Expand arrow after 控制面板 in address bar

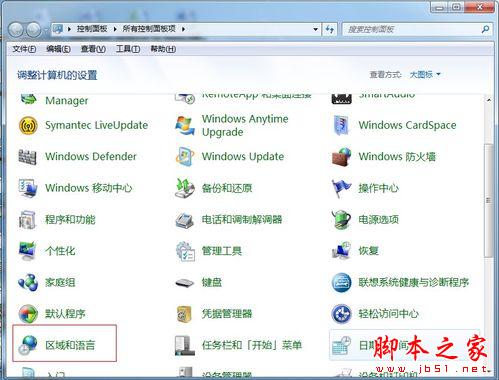115,29
